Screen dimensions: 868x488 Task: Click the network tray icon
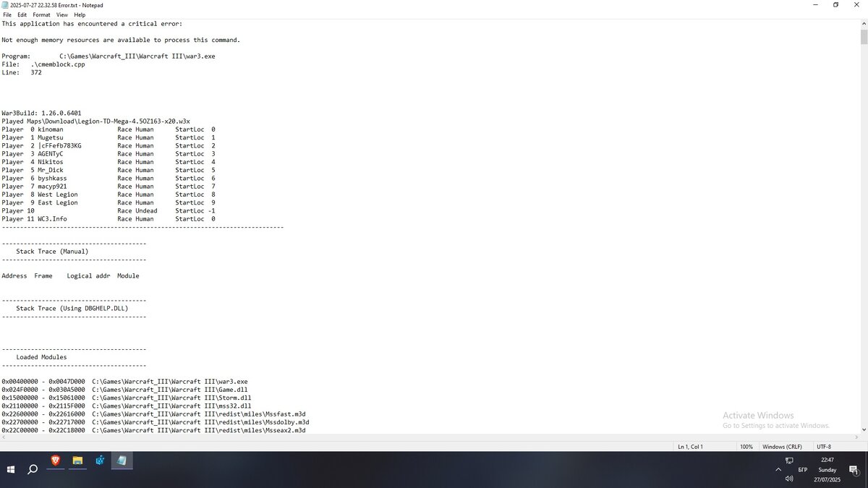789,461
